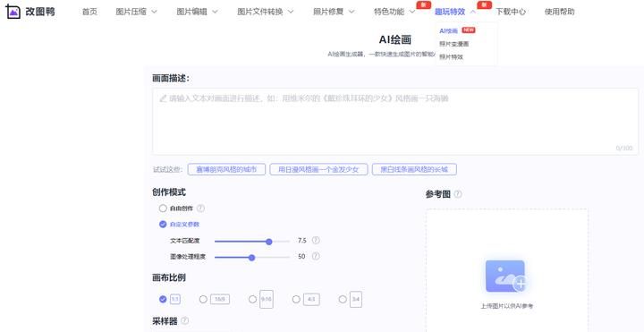Screen dimensions: 644x332
Task: Choose the 4:3 canvas ratio
Action: 296,300
